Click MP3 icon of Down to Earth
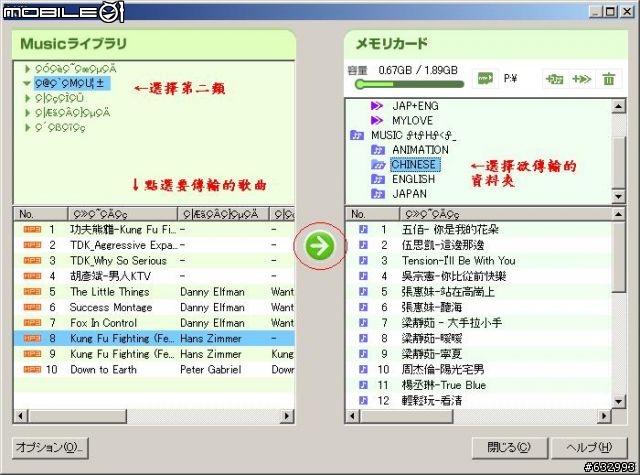This screenshot has height=475, width=640. tap(32, 369)
